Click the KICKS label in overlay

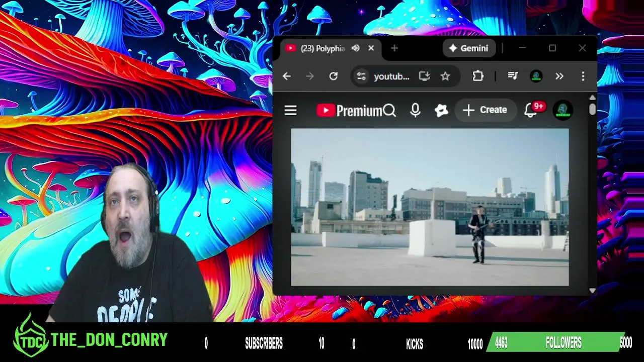pos(415,344)
